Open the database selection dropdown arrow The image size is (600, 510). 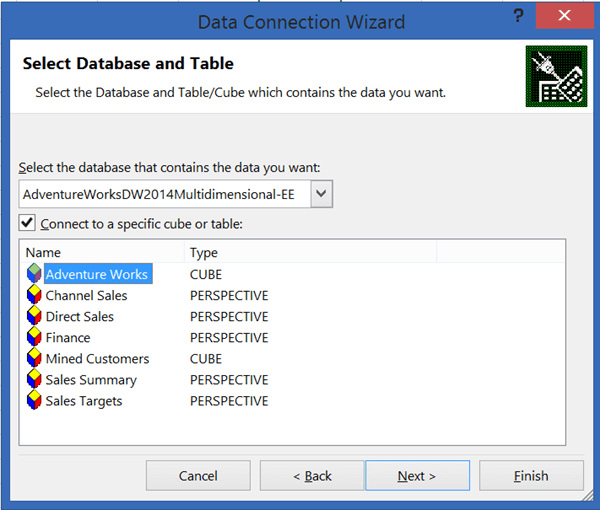321,194
